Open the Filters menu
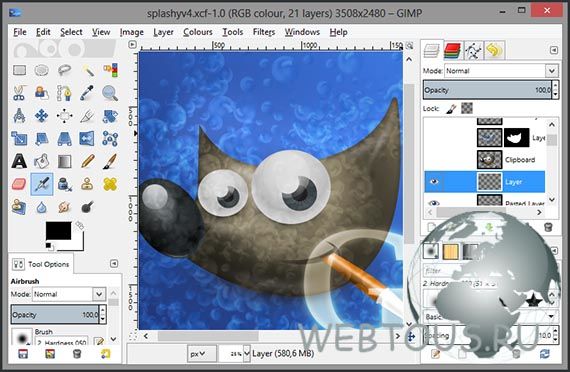This screenshot has width=570, height=372. click(x=264, y=32)
